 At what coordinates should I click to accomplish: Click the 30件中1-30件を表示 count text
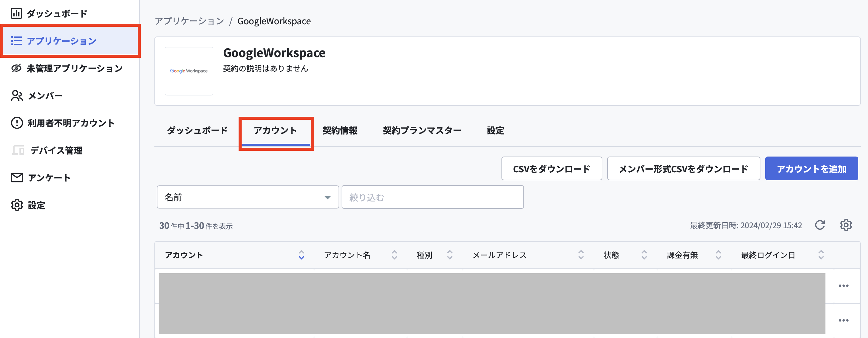pos(196,226)
